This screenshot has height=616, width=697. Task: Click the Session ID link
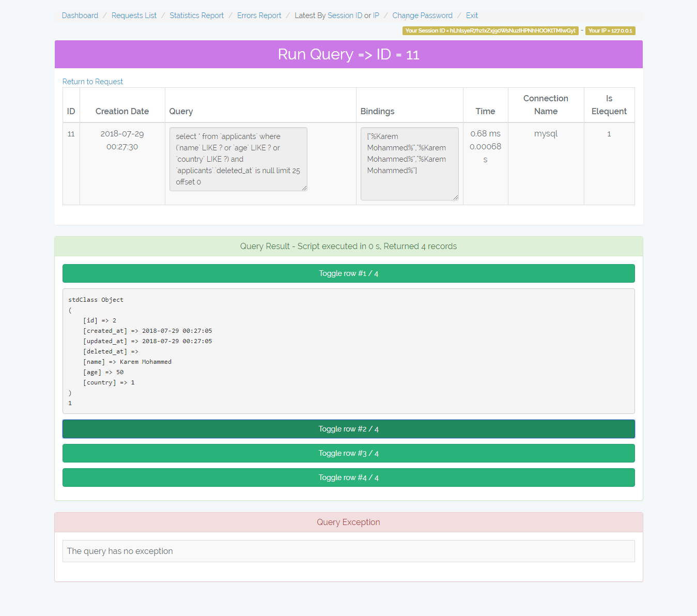[345, 16]
